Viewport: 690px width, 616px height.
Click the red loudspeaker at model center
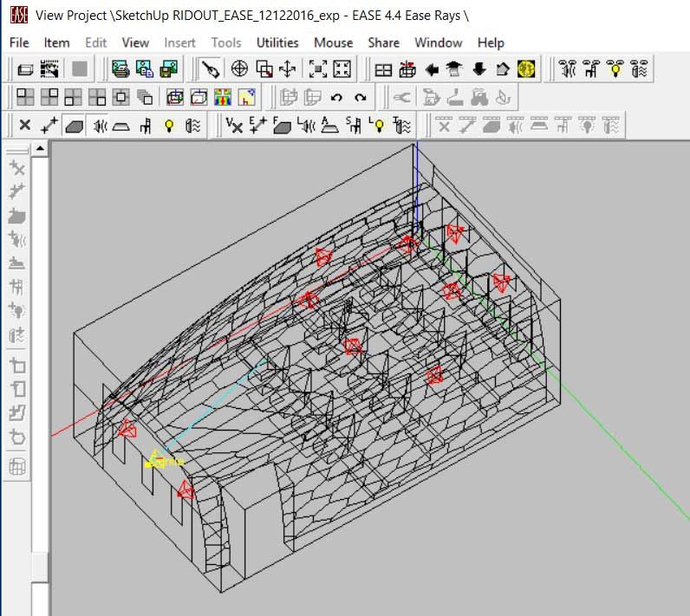pyautogui.click(x=353, y=347)
